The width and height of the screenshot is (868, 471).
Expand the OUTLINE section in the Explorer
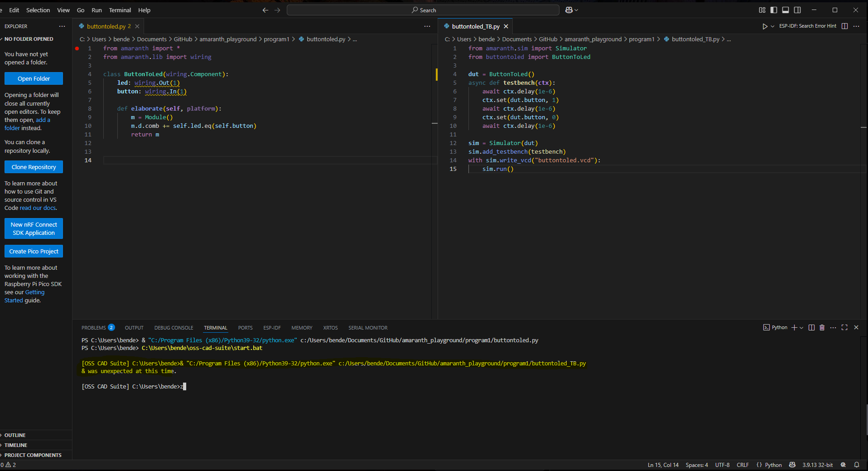[15, 435]
